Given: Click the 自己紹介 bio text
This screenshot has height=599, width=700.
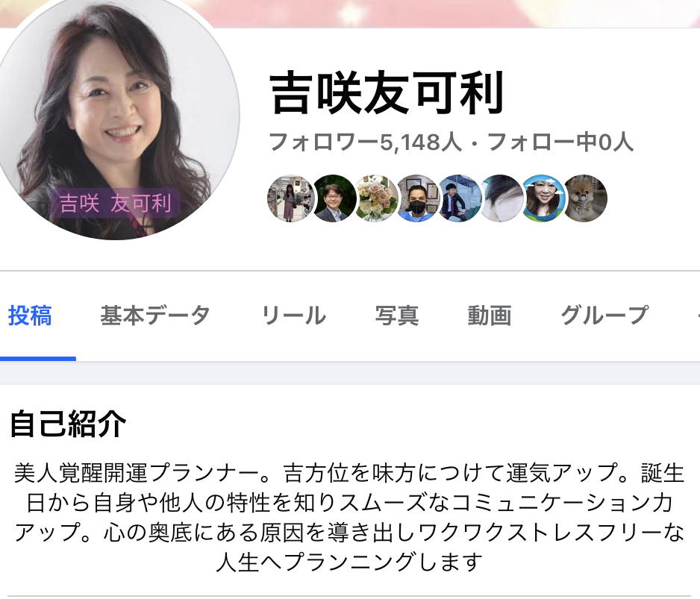Looking at the screenshot, I should click(x=349, y=517).
